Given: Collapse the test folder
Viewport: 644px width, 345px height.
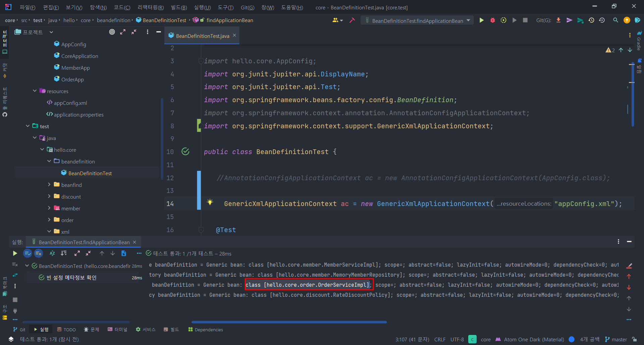Looking at the screenshot, I should [x=28, y=126].
